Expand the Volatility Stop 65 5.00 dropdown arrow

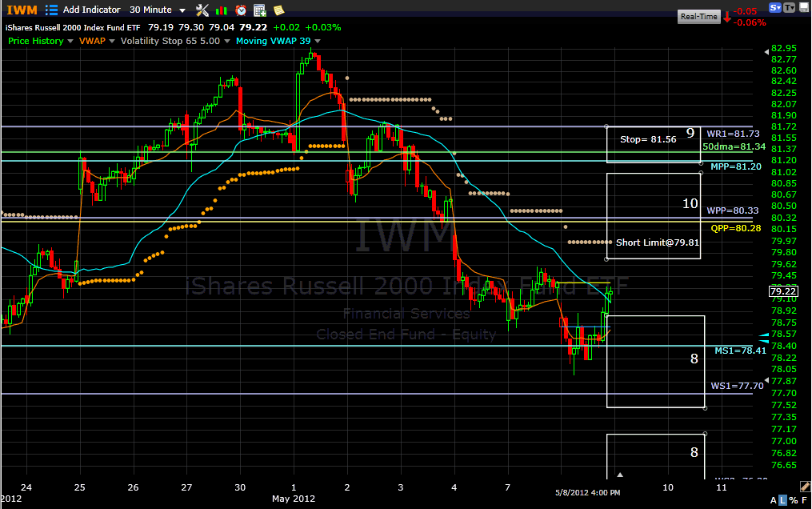coord(227,42)
